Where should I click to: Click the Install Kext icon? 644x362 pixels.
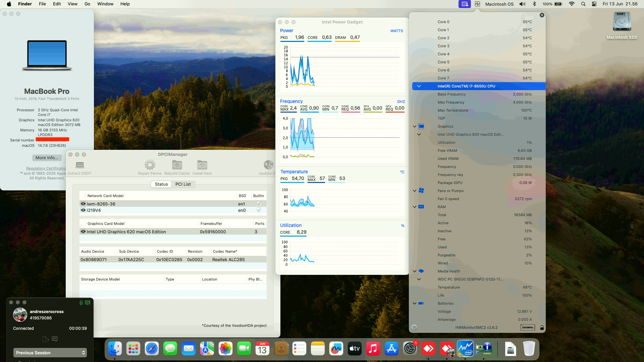pos(202,165)
